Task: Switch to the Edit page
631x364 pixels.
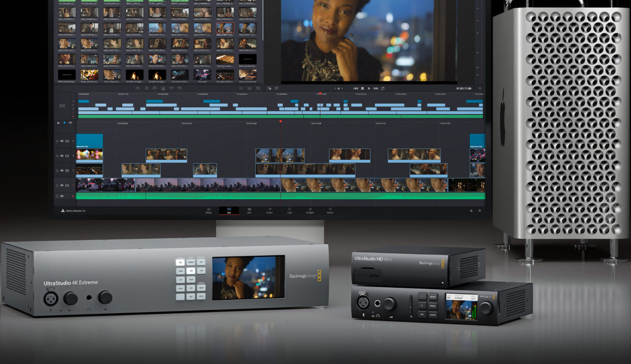Action: pos(249,211)
